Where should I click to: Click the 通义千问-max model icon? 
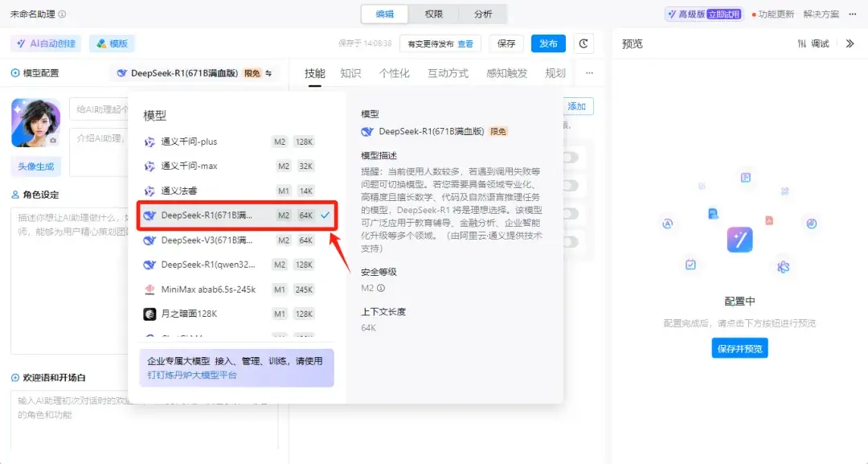[149, 166]
